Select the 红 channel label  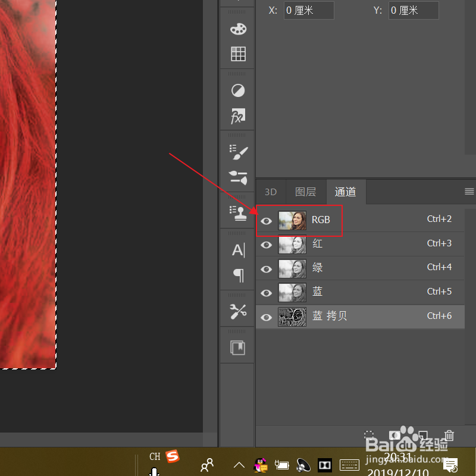pyautogui.click(x=318, y=243)
